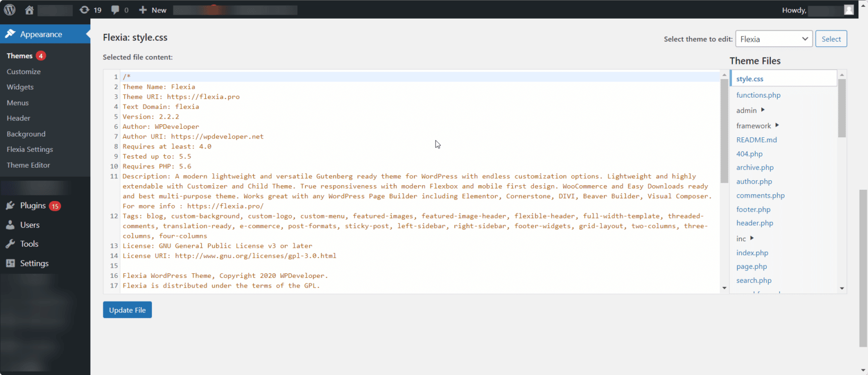This screenshot has width=868, height=375.
Task: Open the comments bubble icon
Action: pyautogui.click(x=115, y=10)
